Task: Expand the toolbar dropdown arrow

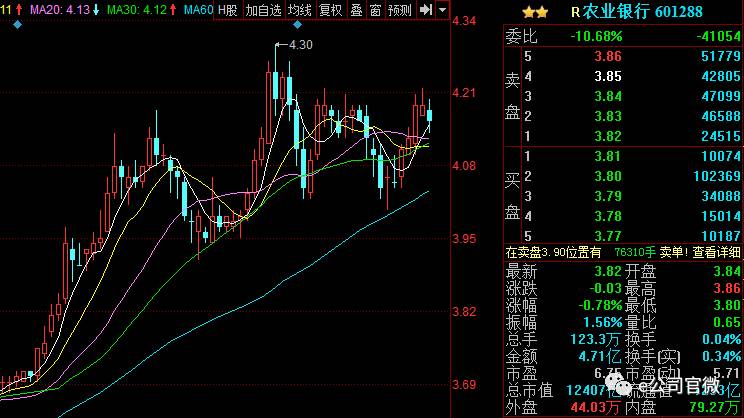Action: (442, 9)
